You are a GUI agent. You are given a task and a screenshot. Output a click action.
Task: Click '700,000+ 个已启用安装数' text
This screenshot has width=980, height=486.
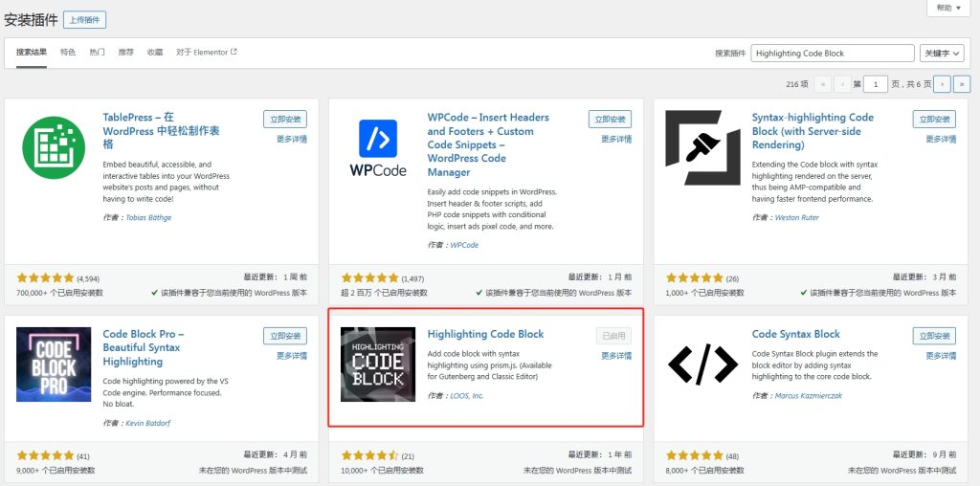tap(60, 293)
